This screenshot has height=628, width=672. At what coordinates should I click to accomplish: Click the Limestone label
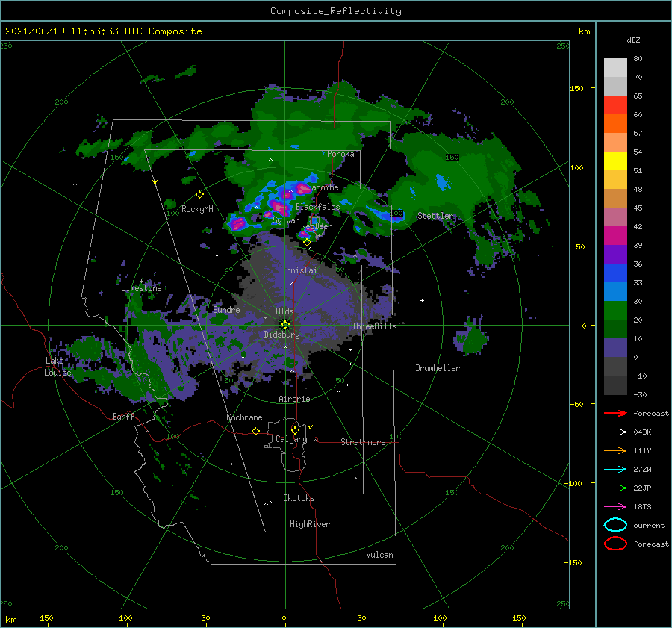[x=141, y=288]
